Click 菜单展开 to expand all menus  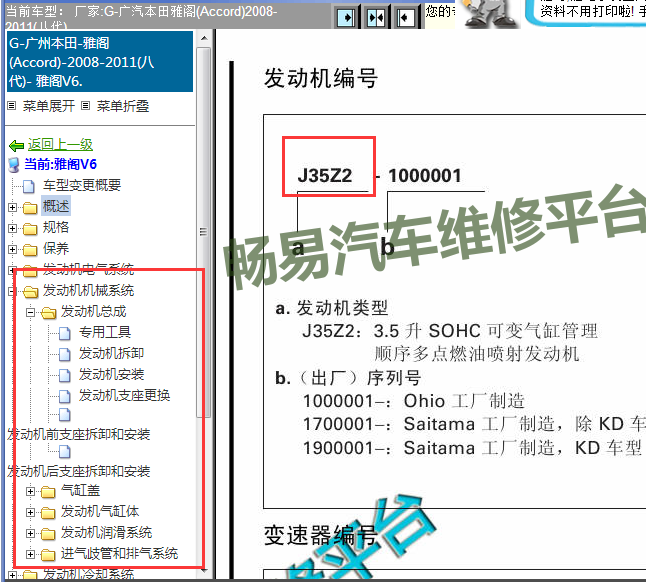click(x=49, y=106)
